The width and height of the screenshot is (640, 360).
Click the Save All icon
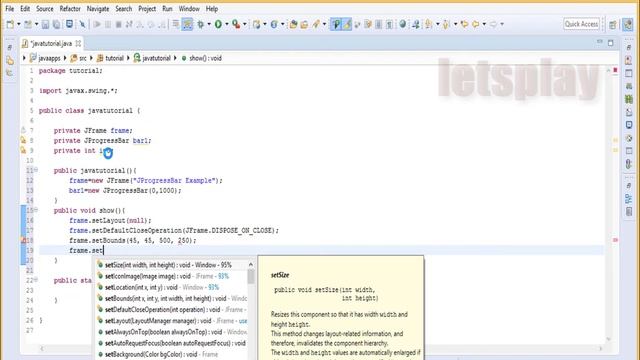[x=56, y=24]
